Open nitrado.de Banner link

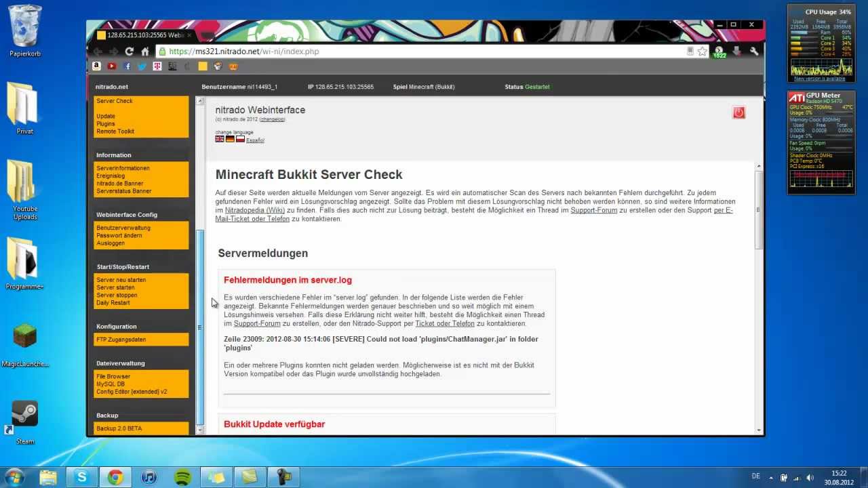point(119,183)
